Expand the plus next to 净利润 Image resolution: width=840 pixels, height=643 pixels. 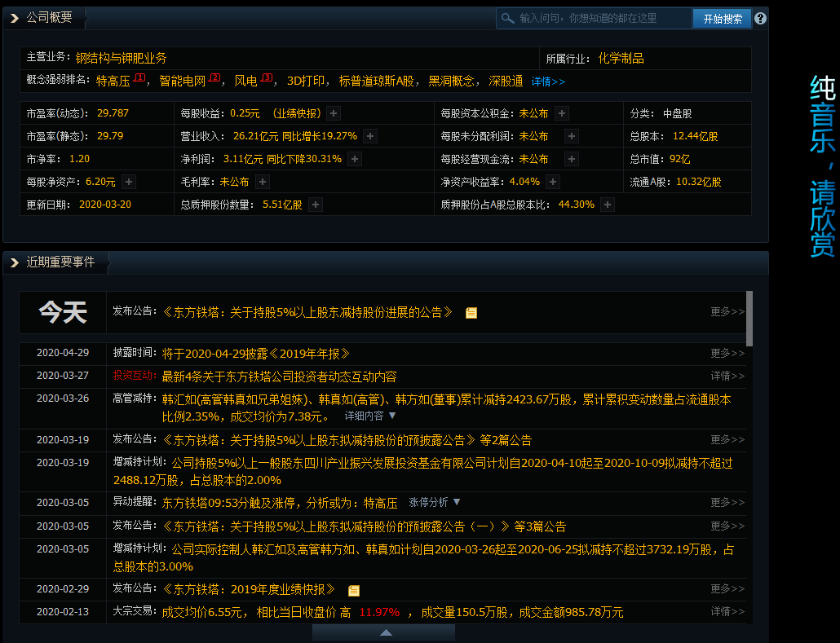coord(355,159)
